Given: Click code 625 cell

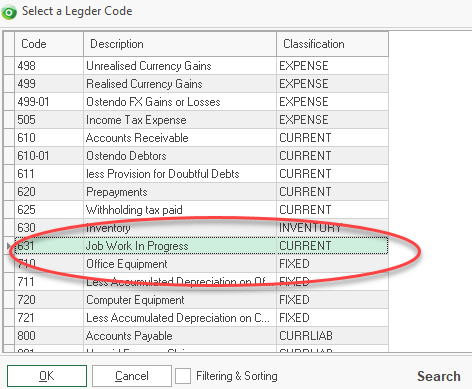Looking at the screenshot, I should click(49, 210).
